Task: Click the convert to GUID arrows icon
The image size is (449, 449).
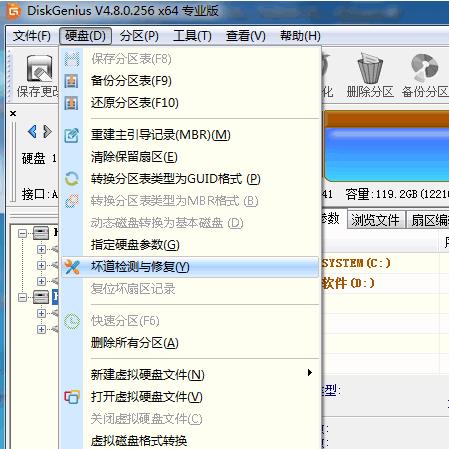Action: (x=72, y=179)
